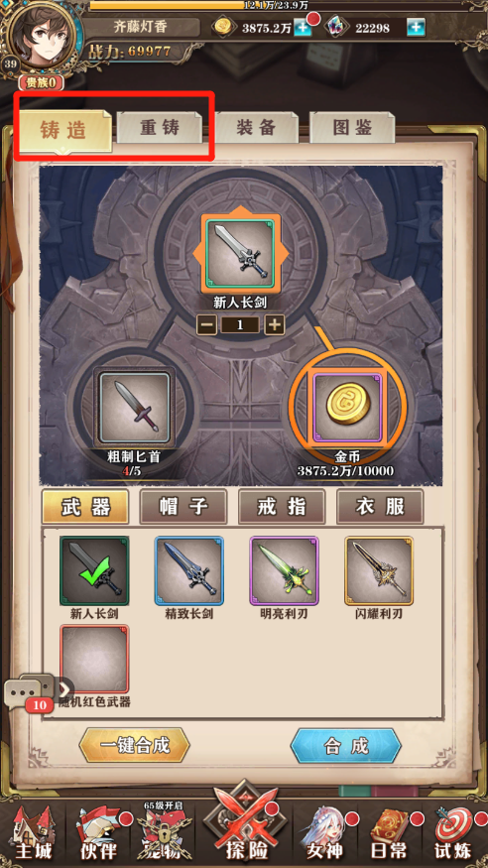488x868 pixels.
Task: Select the 随机红色武器 slot
Action: pyautogui.click(x=94, y=660)
